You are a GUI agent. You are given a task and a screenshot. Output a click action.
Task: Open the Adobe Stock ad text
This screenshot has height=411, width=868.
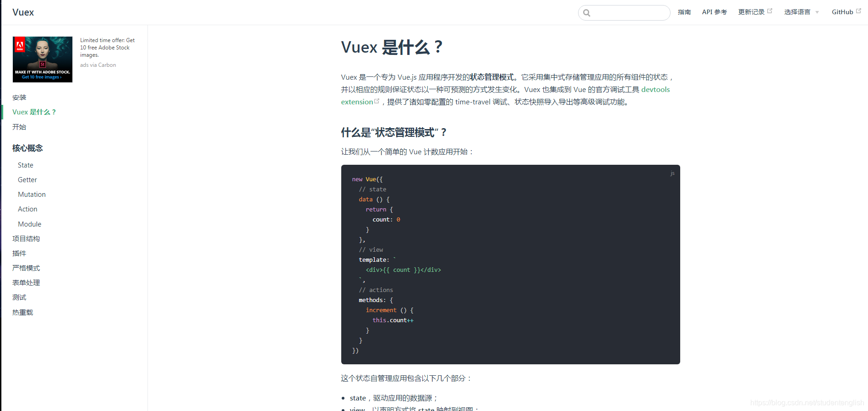(108, 48)
